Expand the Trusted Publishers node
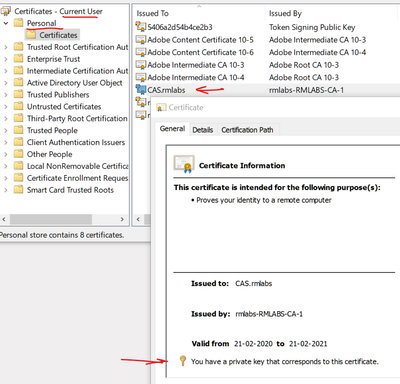Viewport: 400px width, 384px height. (x=6, y=95)
